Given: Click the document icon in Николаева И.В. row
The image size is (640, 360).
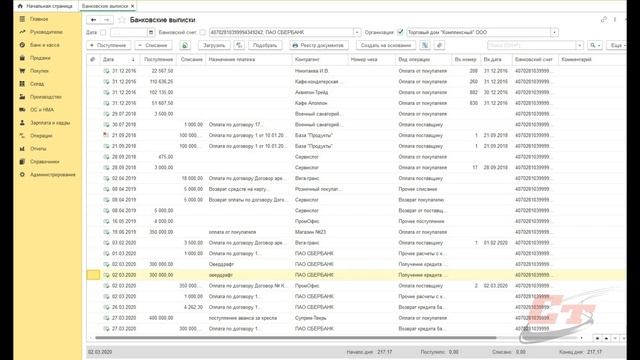Looking at the screenshot, I should [106, 71].
